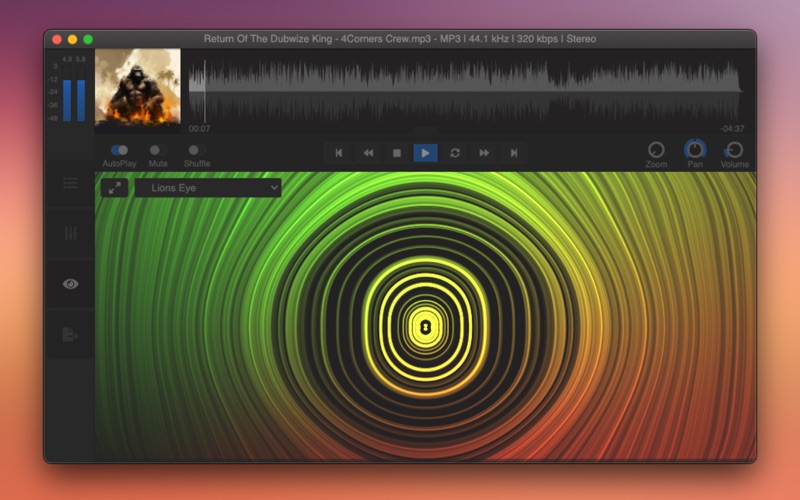Skip to the previous track

339,153
